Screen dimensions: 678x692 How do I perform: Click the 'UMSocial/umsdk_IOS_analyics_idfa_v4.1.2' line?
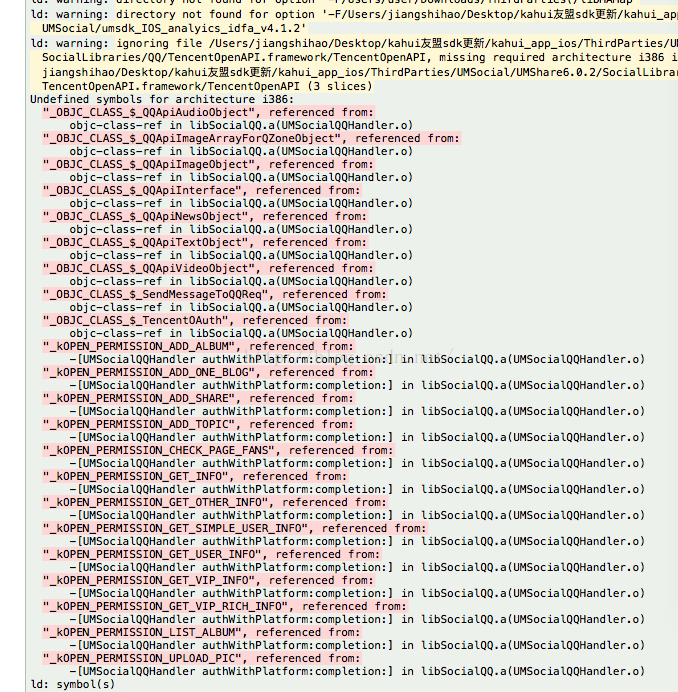(x=174, y=29)
